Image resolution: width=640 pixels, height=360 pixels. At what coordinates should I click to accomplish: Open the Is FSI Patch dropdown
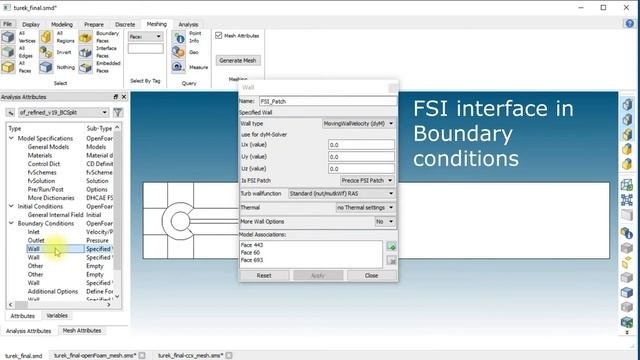367,180
